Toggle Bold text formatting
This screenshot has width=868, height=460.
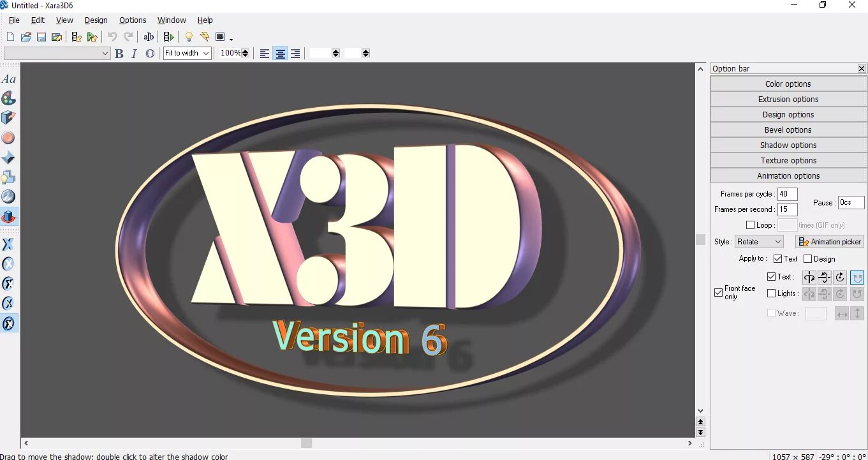coord(119,54)
